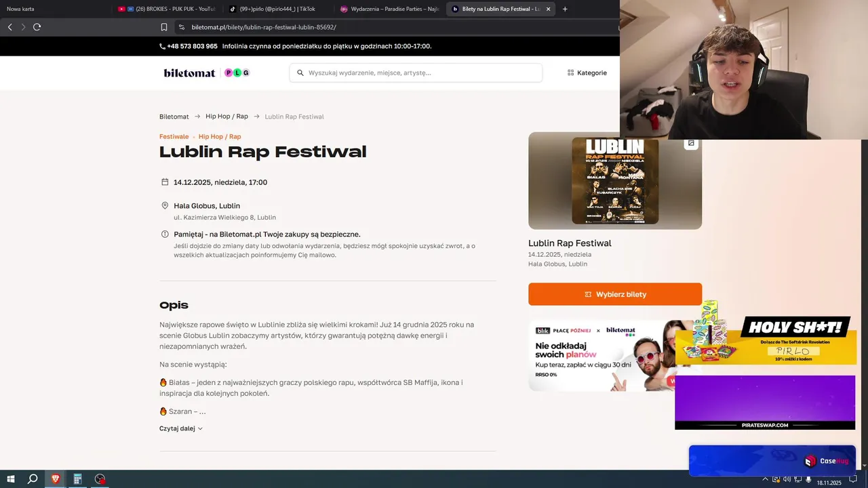868x488 pixels.
Task: Click the Kategorie grid icon
Action: pyautogui.click(x=570, y=73)
